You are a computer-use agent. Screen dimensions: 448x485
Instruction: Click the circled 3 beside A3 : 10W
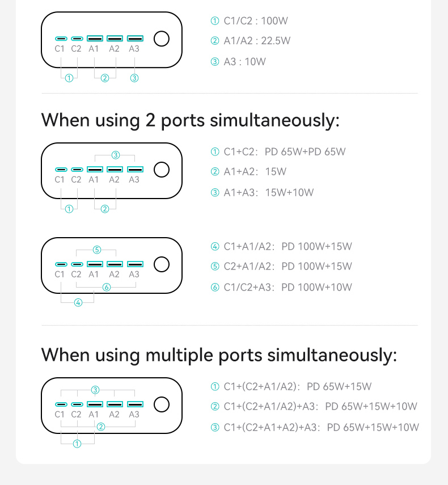coord(215,62)
